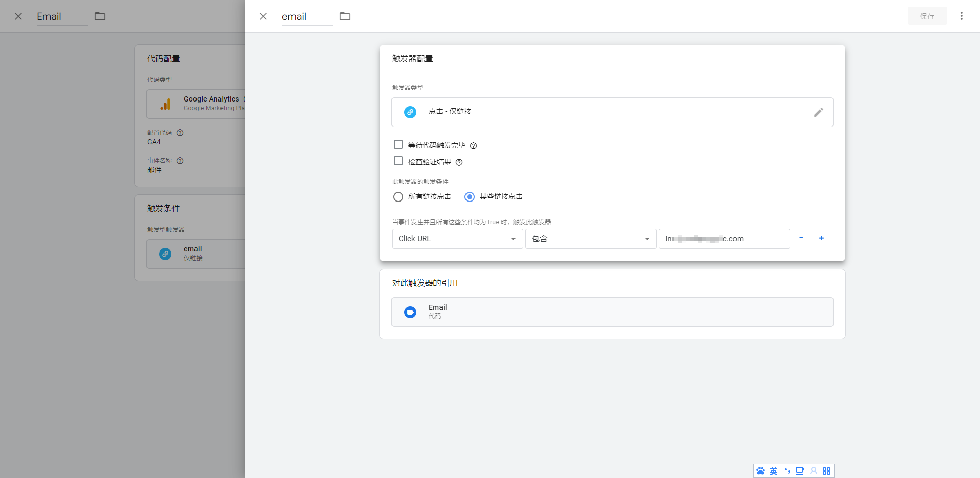Image resolution: width=980 pixels, height=478 pixels.
Task: Click the punctuation toggle in IME toolbar
Action: [x=787, y=471]
